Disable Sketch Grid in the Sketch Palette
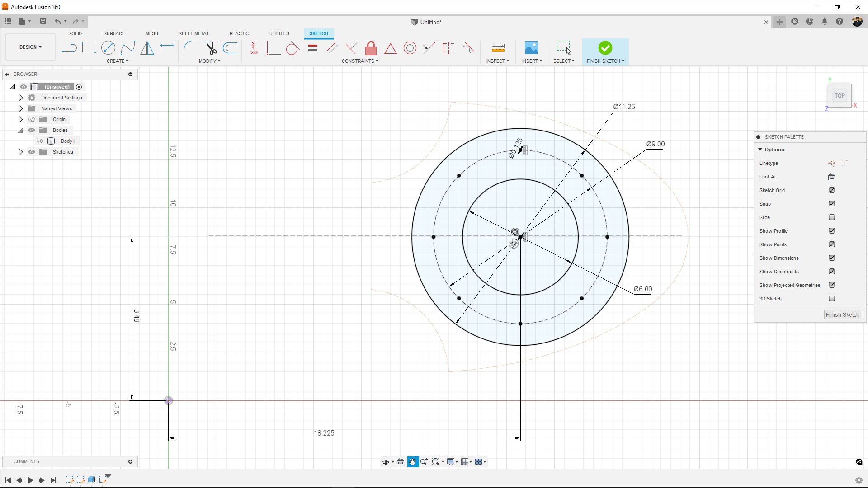 [832, 190]
